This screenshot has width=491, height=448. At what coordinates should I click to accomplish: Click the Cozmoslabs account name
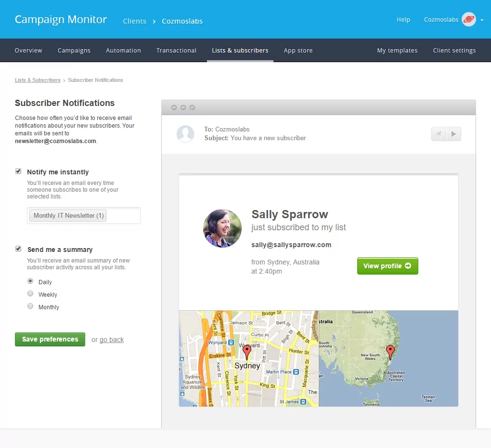point(441,20)
